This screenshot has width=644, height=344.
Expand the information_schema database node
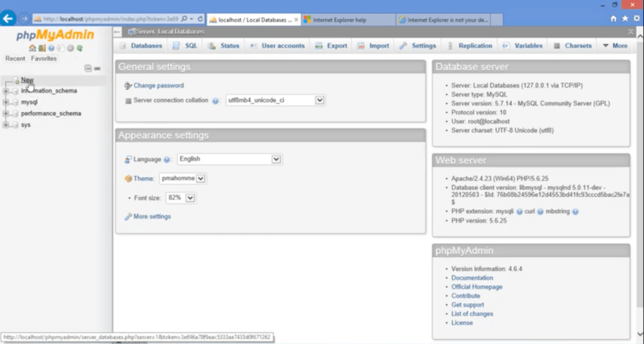6,91
